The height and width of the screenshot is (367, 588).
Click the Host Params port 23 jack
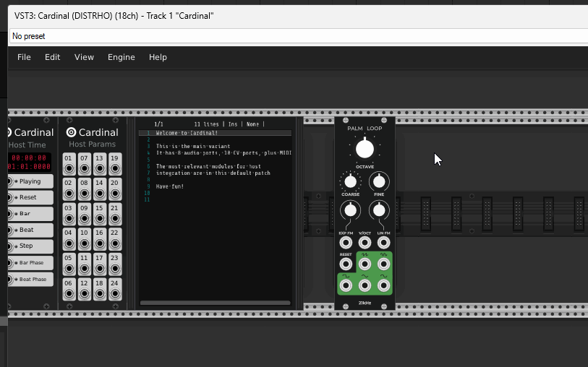[x=115, y=269]
